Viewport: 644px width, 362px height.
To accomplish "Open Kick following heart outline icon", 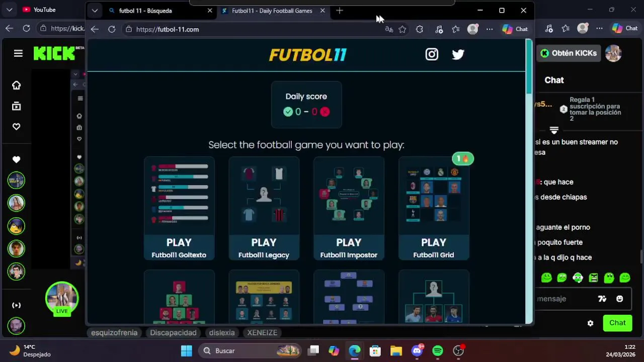I will coord(17,127).
